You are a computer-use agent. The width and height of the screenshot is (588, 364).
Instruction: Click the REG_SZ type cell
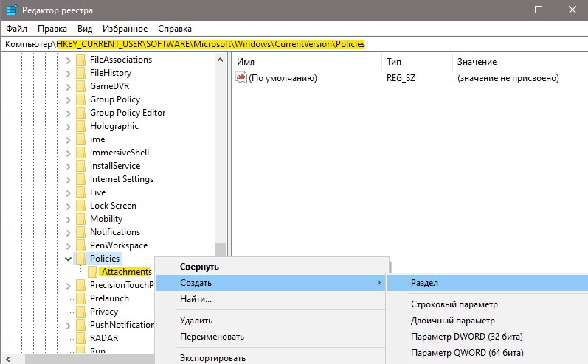pyautogui.click(x=401, y=78)
